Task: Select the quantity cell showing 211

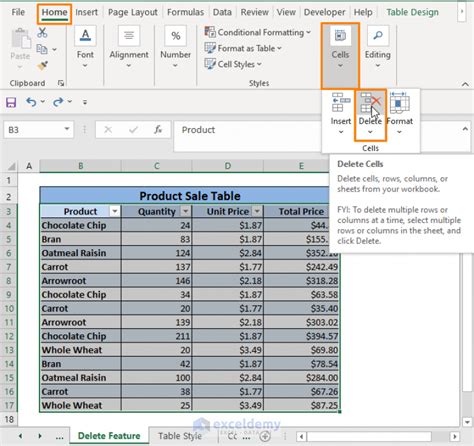Action: coord(157,336)
